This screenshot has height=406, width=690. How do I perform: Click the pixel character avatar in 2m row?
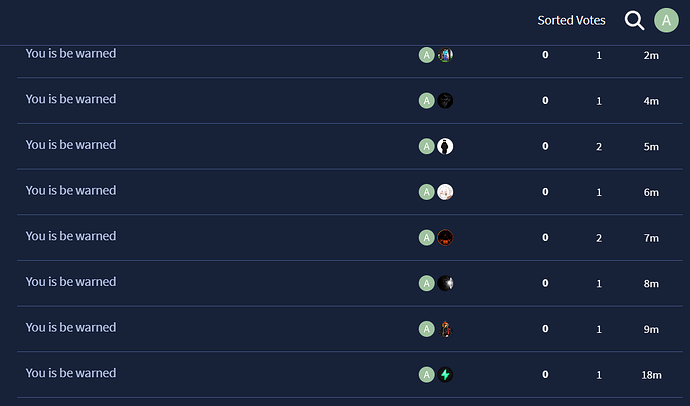point(445,55)
